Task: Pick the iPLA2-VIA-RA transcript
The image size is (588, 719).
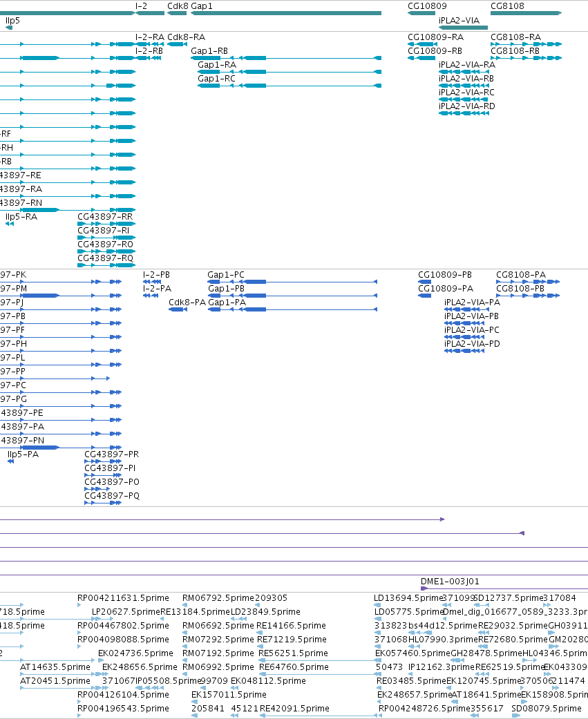Action: [x=467, y=65]
